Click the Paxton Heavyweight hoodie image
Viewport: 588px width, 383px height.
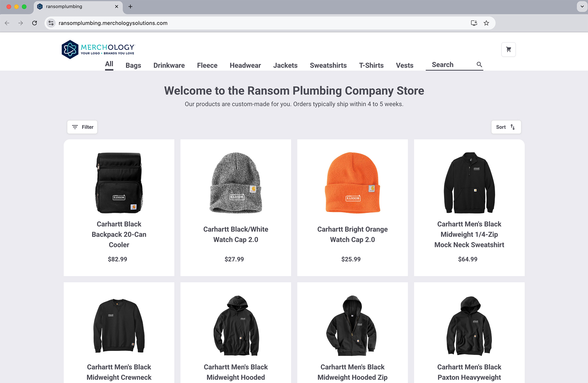pos(469,326)
